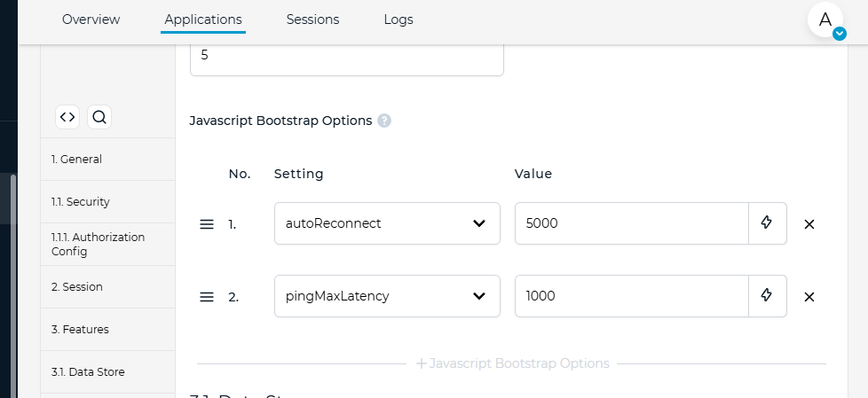Grab the reorder handle for row 2
868x398 pixels.
207,297
